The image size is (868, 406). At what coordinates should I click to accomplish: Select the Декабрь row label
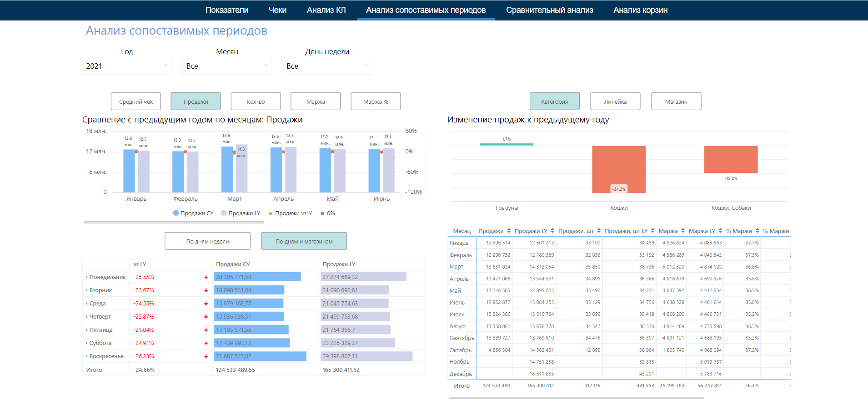(461, 374)
